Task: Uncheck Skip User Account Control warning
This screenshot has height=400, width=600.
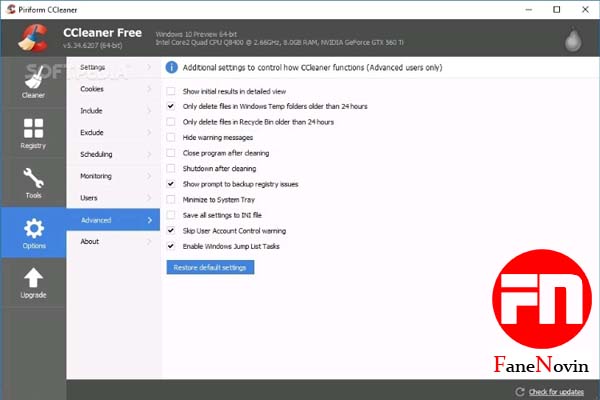Action: point(171,231)
